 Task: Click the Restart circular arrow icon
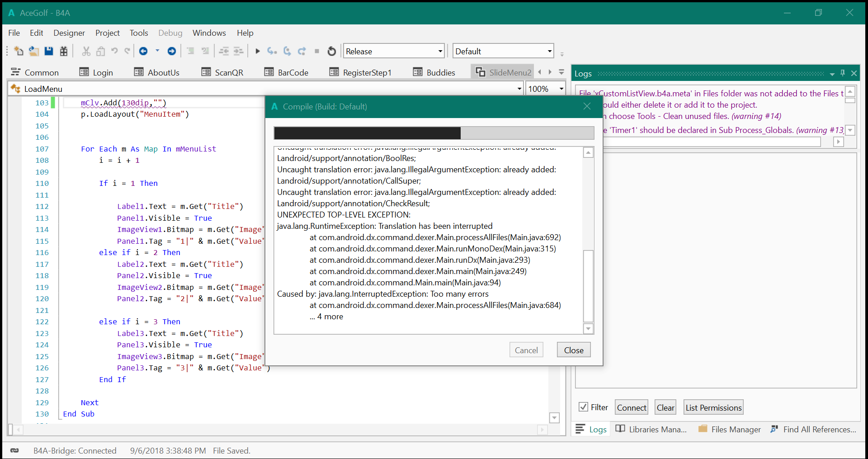(x=332, y=51)
